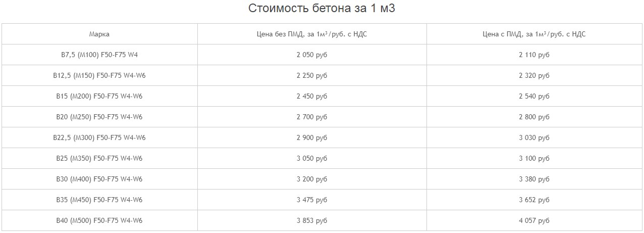This screenshot has width=644, height=233.
Task: Select the B7,5 (M100) F50-F75 W4 row
Action: (x=321, y=55)
